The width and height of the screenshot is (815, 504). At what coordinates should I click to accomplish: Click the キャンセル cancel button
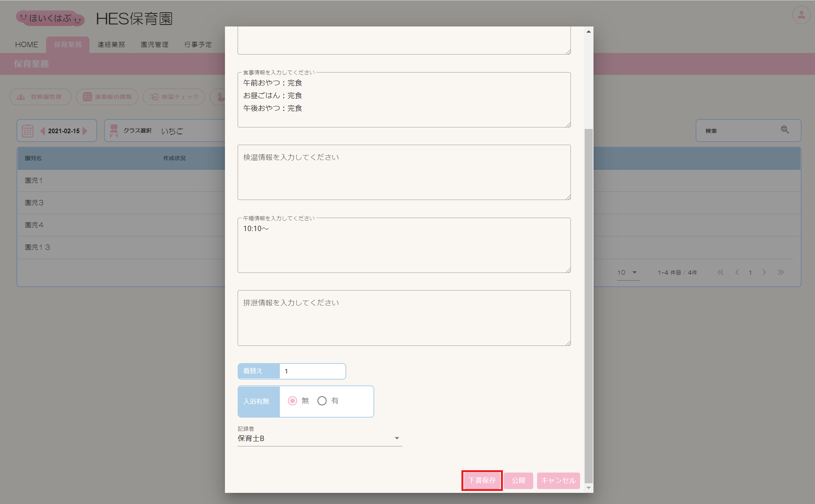click(558, 480)
